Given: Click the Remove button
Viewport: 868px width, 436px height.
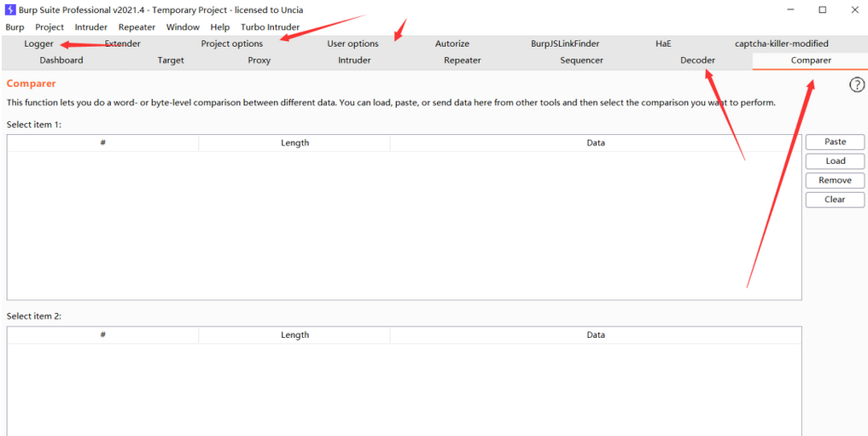Looking at the screenshot, I should click(x=835, y=180).
